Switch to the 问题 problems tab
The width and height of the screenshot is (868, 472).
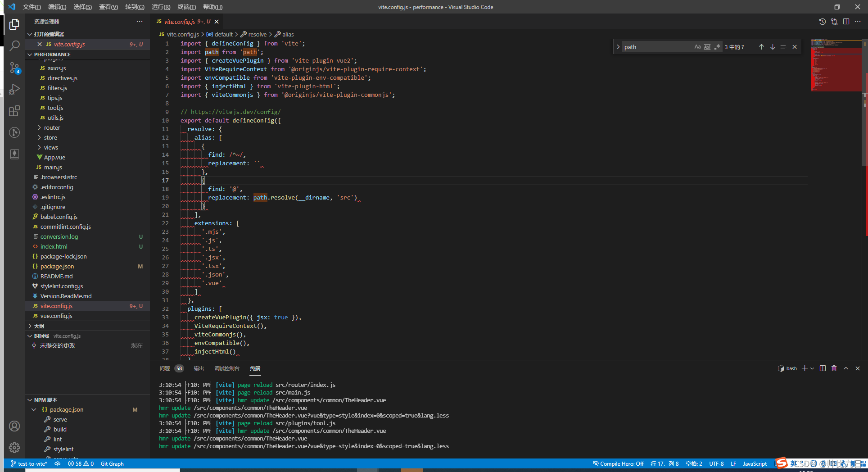point(164,368)
